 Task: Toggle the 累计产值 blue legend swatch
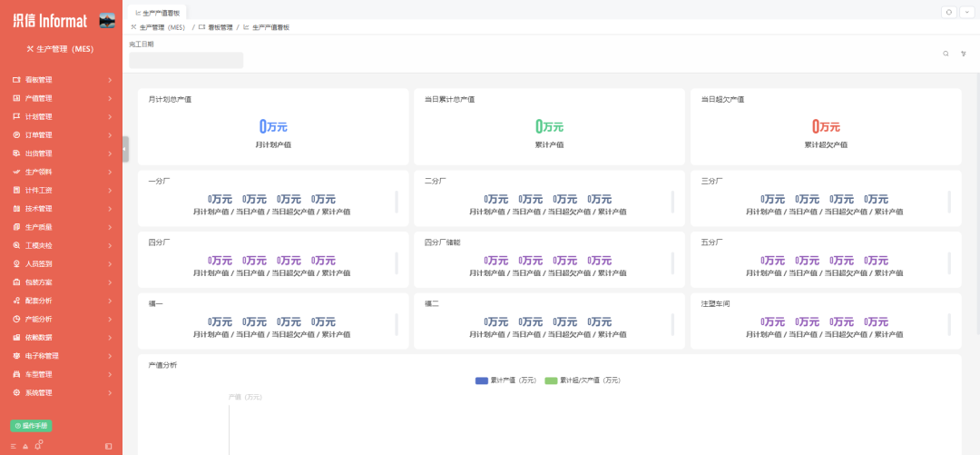(481, 381)
